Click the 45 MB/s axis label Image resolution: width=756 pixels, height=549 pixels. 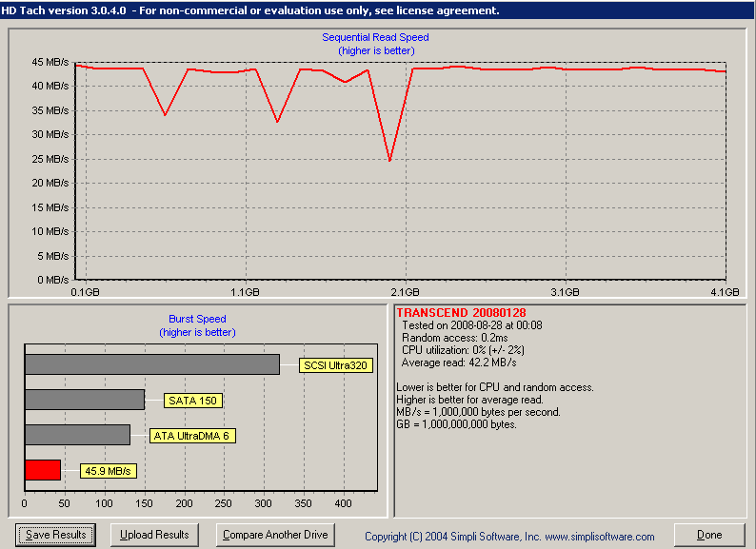[x=50, y=62]
